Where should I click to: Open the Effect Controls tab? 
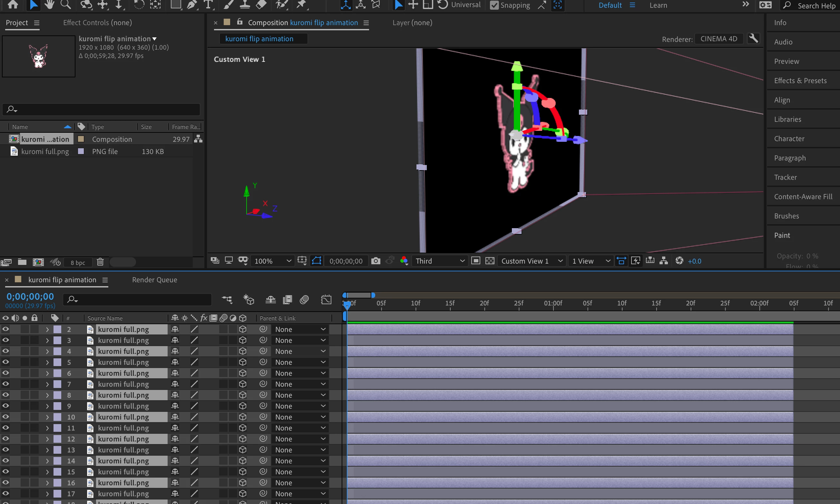pos(97,23)
